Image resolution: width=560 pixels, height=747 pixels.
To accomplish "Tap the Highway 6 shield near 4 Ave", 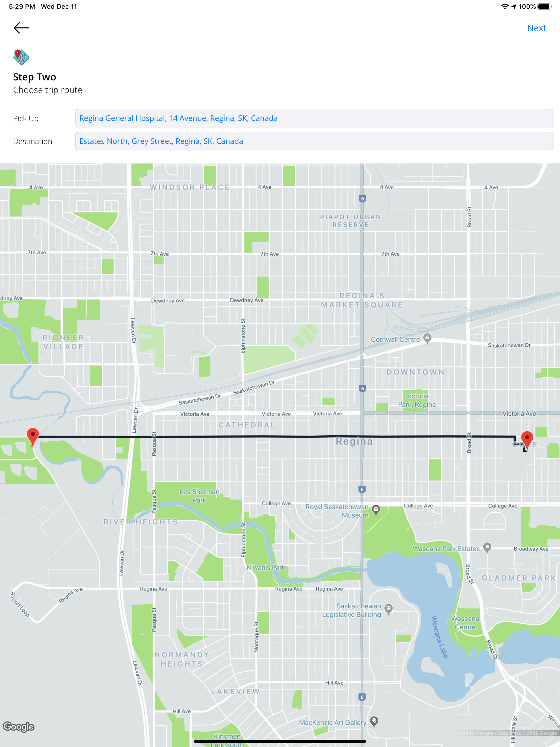I will (362, 199).
